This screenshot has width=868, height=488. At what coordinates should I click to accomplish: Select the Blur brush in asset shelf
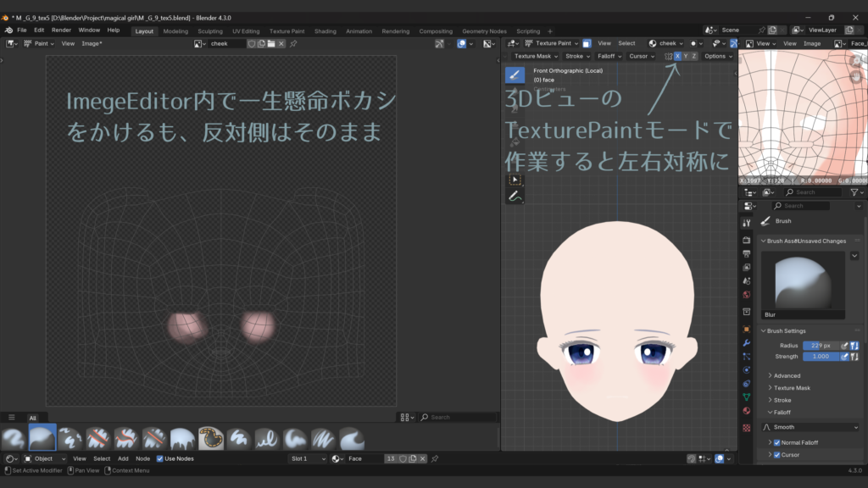tap(42, 438)
